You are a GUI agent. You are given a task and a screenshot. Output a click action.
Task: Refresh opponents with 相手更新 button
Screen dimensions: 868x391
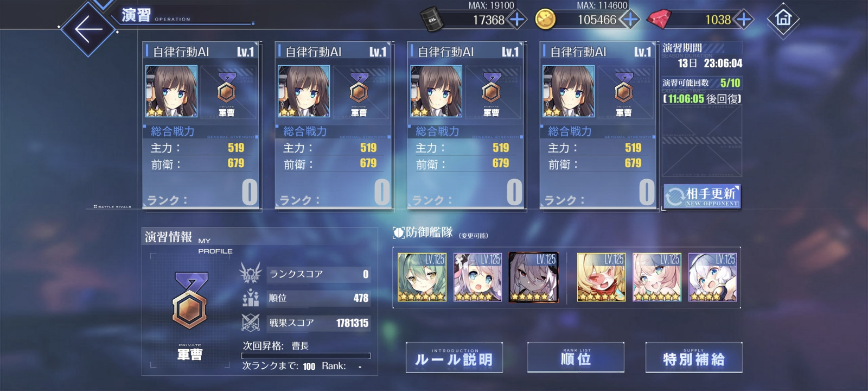tap(702, 196)
